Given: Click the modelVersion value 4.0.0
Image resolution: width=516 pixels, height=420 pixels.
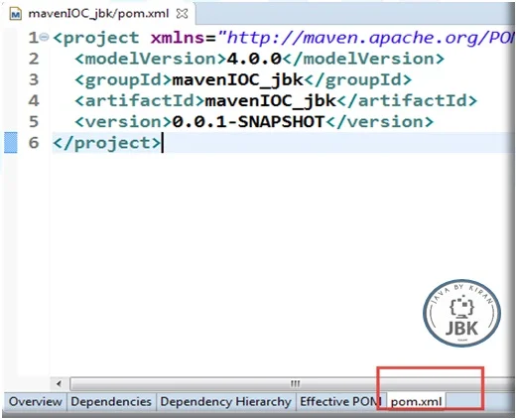Looking at the screenshot, I should 254,59.
